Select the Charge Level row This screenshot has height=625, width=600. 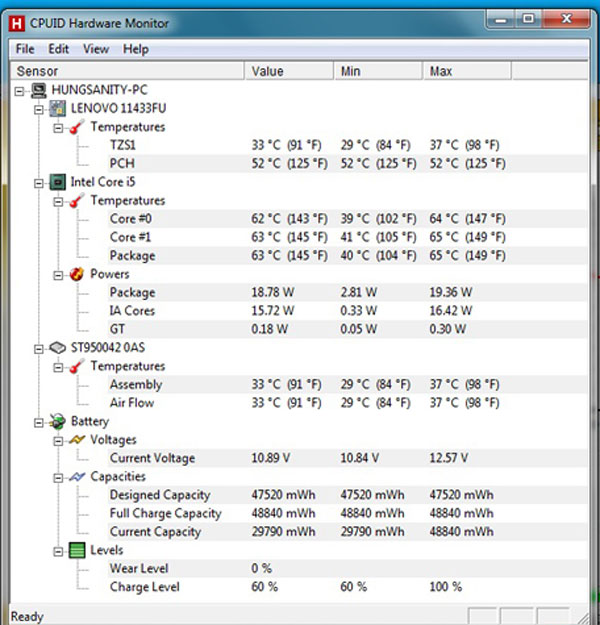347,587
